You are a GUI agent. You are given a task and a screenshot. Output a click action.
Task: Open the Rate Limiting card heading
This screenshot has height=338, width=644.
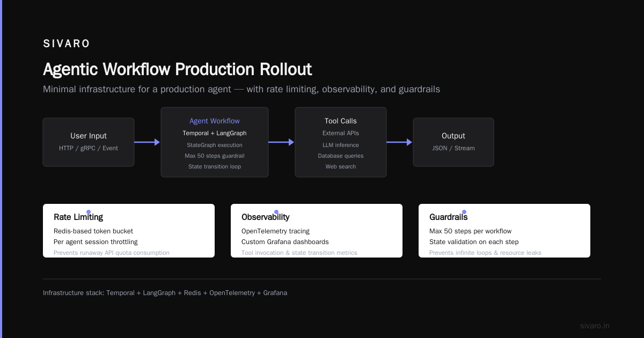point(78,217)
